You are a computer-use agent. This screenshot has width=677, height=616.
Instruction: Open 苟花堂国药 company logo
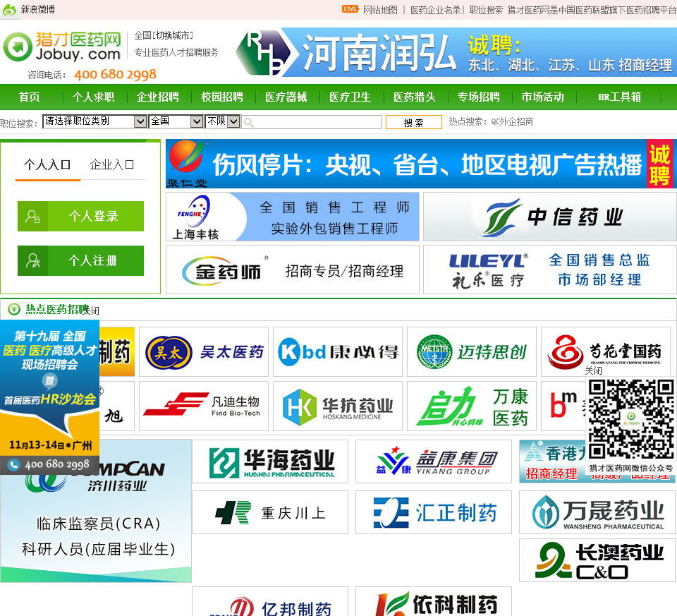pos(605,352)
